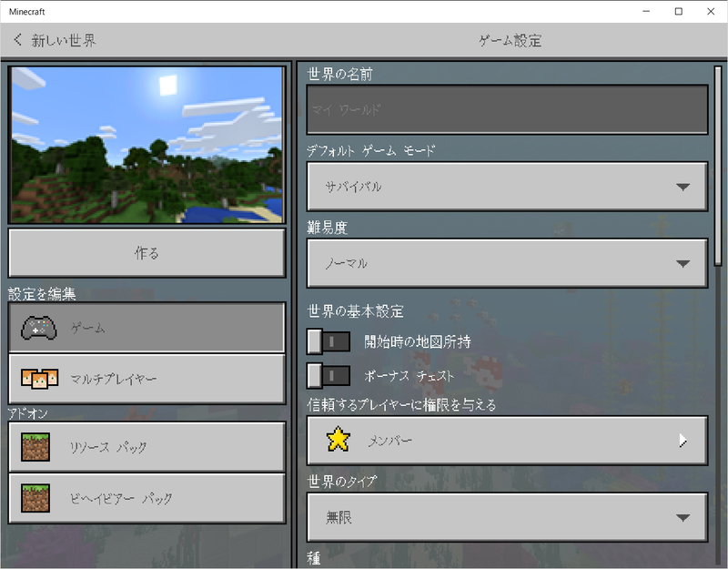Click the 信頼するプレイヤーに権限を与える label
Image resolution: width=728 pixels, height=569 pixels.
tap(401, 404)
